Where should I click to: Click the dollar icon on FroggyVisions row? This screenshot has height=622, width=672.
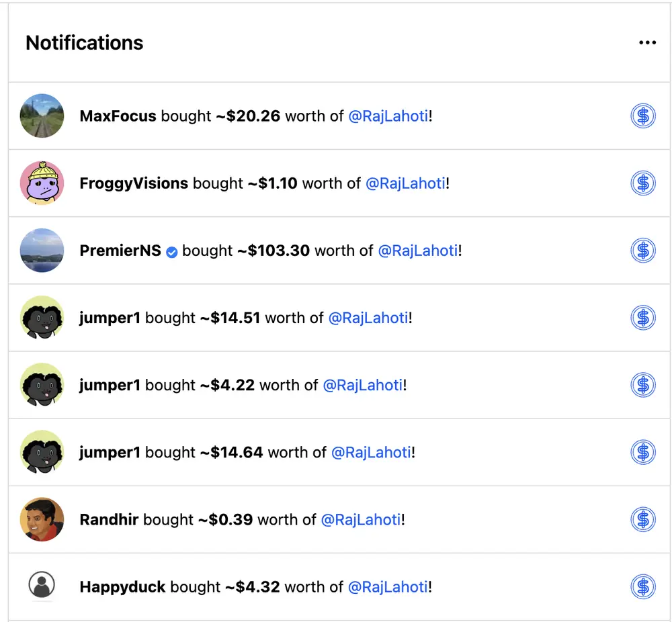coord(643,182)
